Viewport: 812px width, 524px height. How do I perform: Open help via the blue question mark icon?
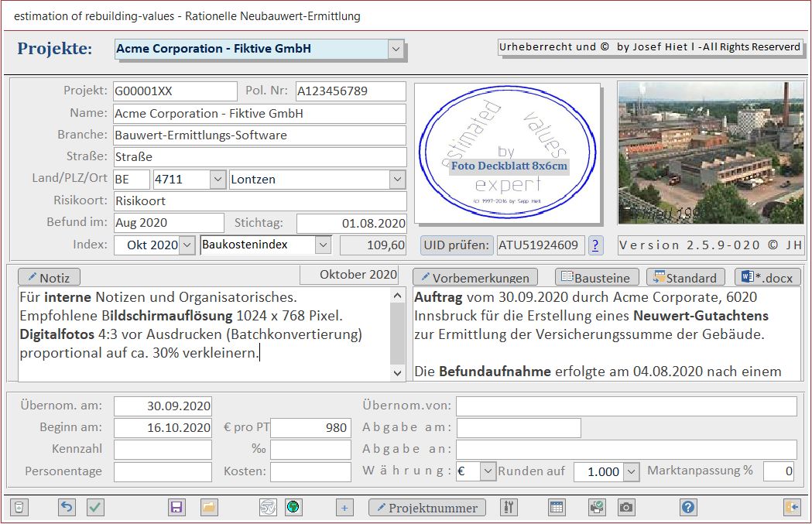pyautogui.click(x=688, y=508)
